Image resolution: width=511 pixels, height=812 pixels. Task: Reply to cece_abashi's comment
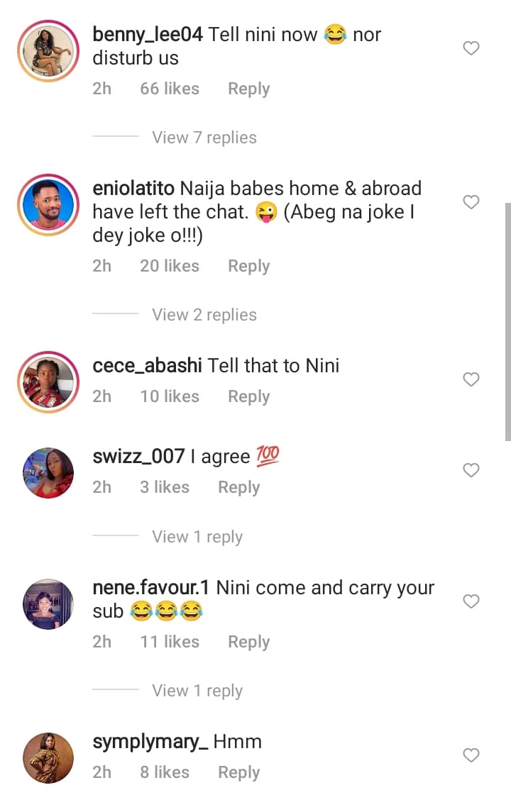coord(248,397)
